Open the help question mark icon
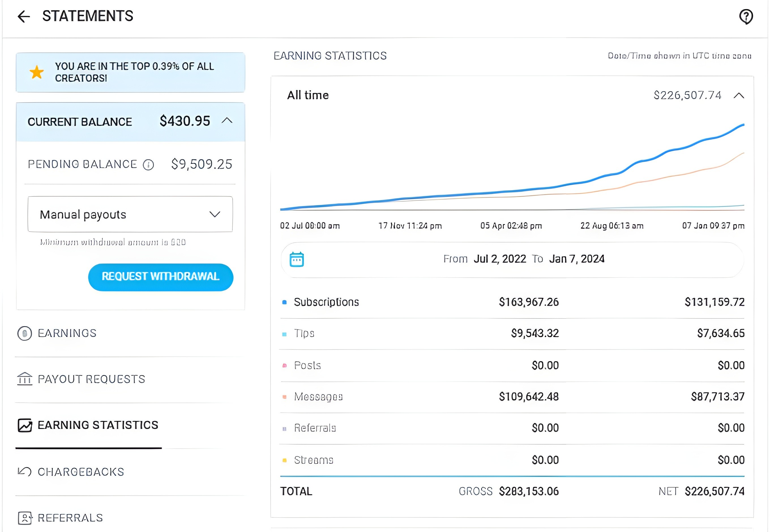The height and width of the screenshot is (532, 770). [746, 16]
